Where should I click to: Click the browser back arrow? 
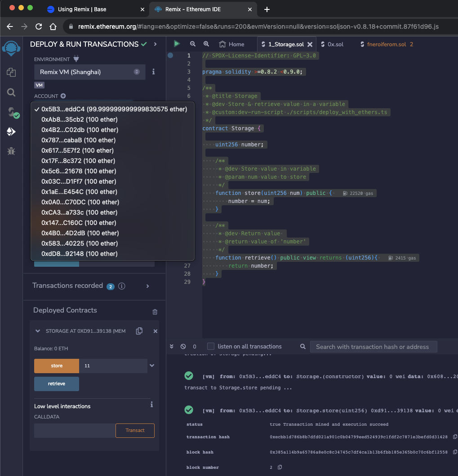pos(10,26)
